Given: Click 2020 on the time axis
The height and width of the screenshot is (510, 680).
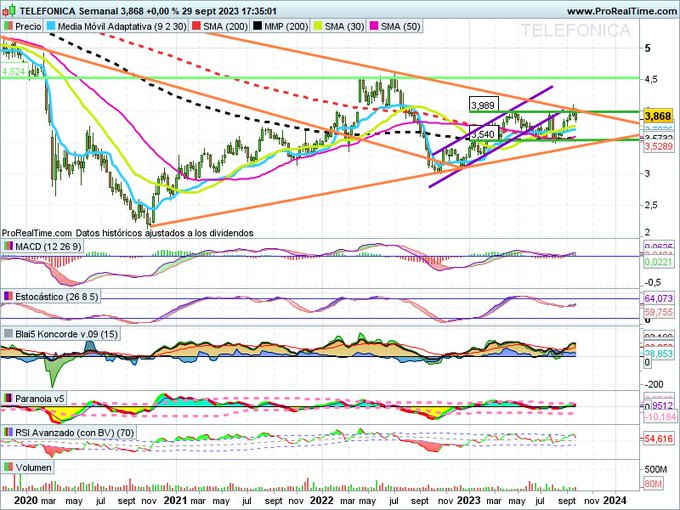Looking at the screenshot, I should (26, 500).
